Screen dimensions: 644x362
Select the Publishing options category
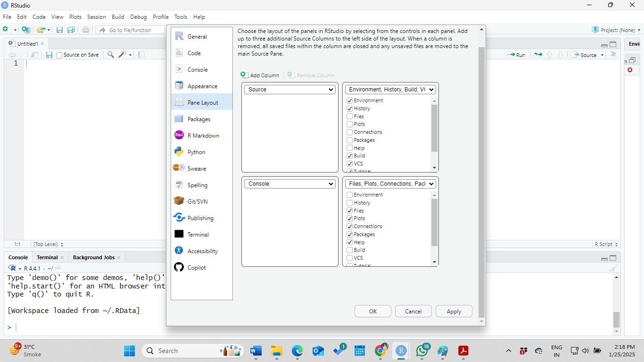202,218
